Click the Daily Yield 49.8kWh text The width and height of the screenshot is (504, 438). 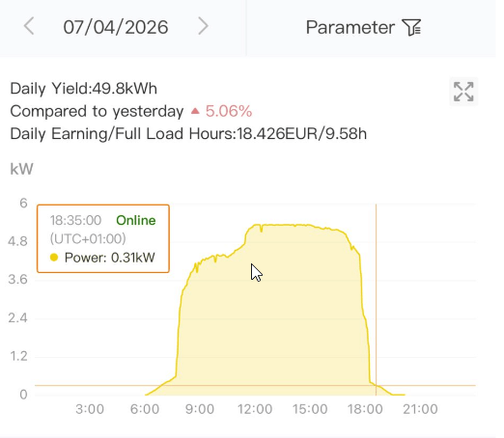[84, 89]
